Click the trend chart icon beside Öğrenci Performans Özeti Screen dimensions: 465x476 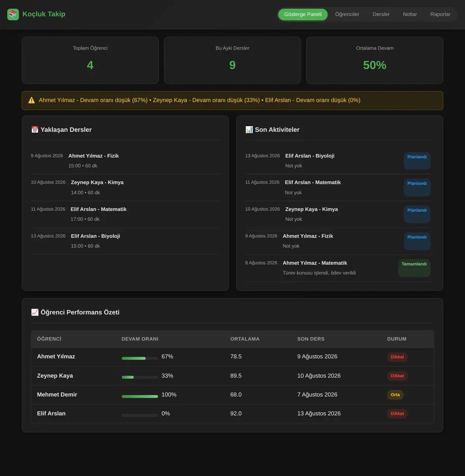pos(35,312)
